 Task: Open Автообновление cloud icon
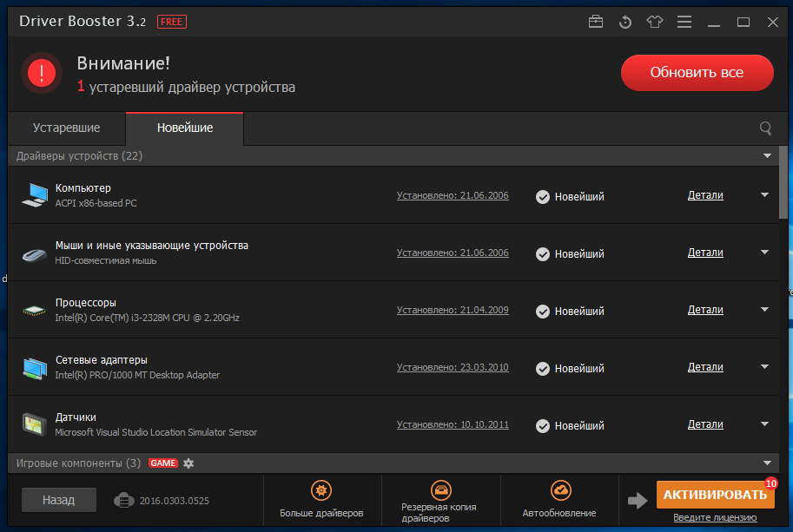(561, 490)
